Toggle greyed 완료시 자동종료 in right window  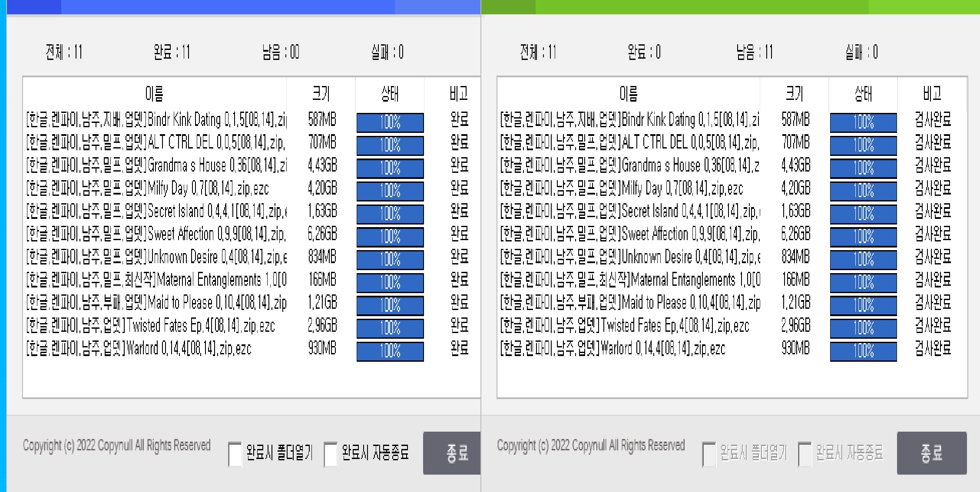coord(805,454)
